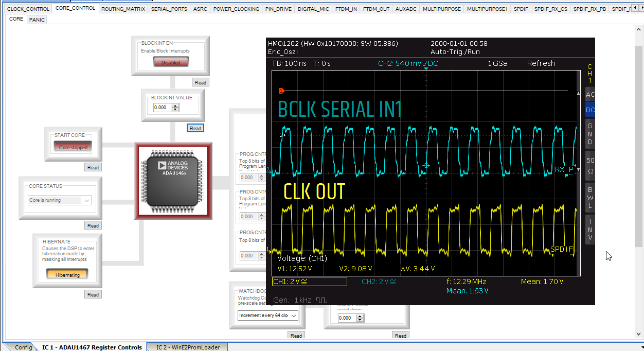
Task: Switch to the MULTIPURPOSE tab
Action: click(442, 9)
